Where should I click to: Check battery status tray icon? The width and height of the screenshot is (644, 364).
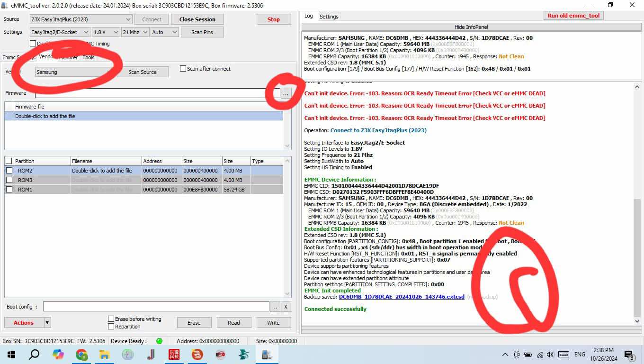tap(528, 355)
